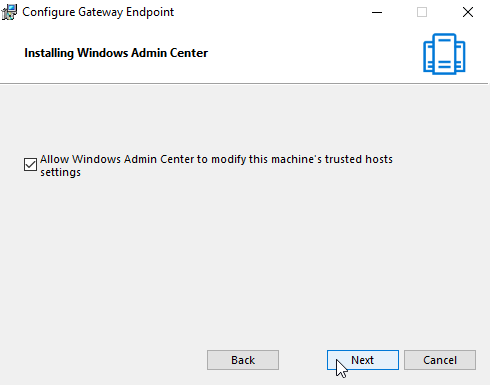Minimize the Configure Gateway Endpoint window
The width and height of the screenshot is (490, 385).
point(377,12)
